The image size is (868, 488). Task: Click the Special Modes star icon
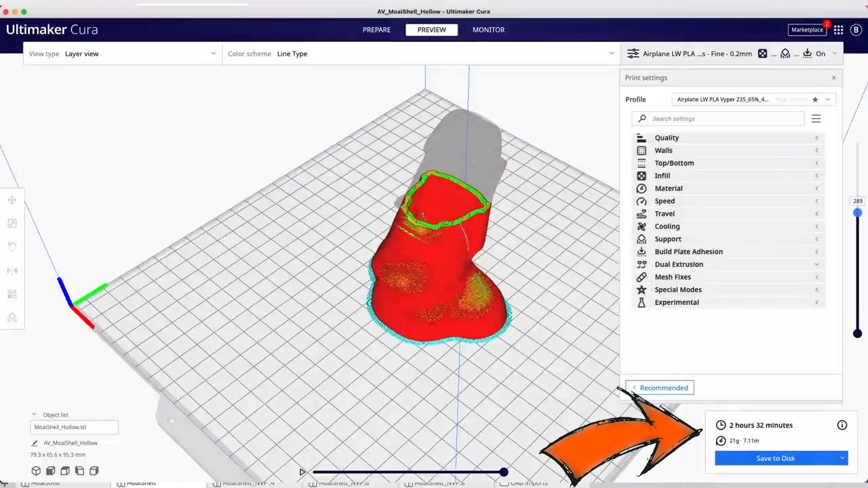pyautogui.click(x=641, y=289)
